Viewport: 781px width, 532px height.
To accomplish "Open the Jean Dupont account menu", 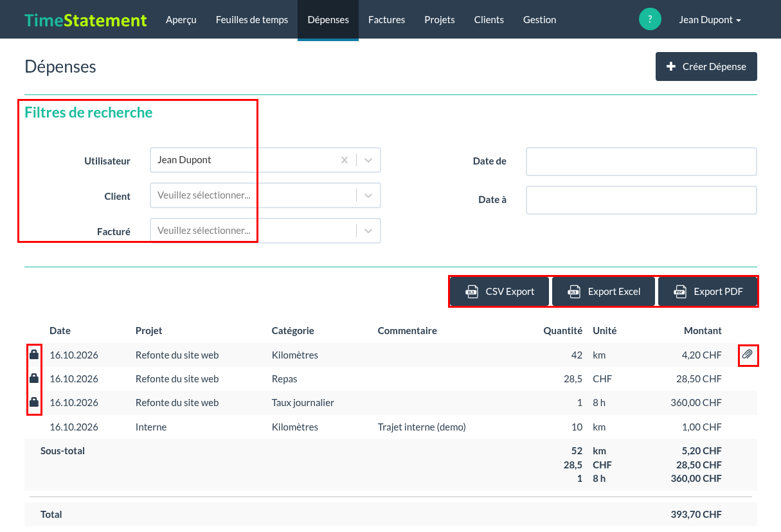I will point(710,19).
